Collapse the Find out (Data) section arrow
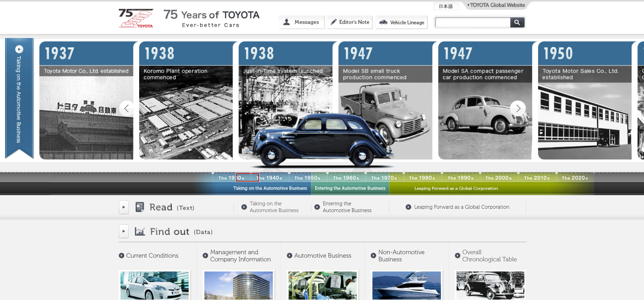 (x=124, y=231)
